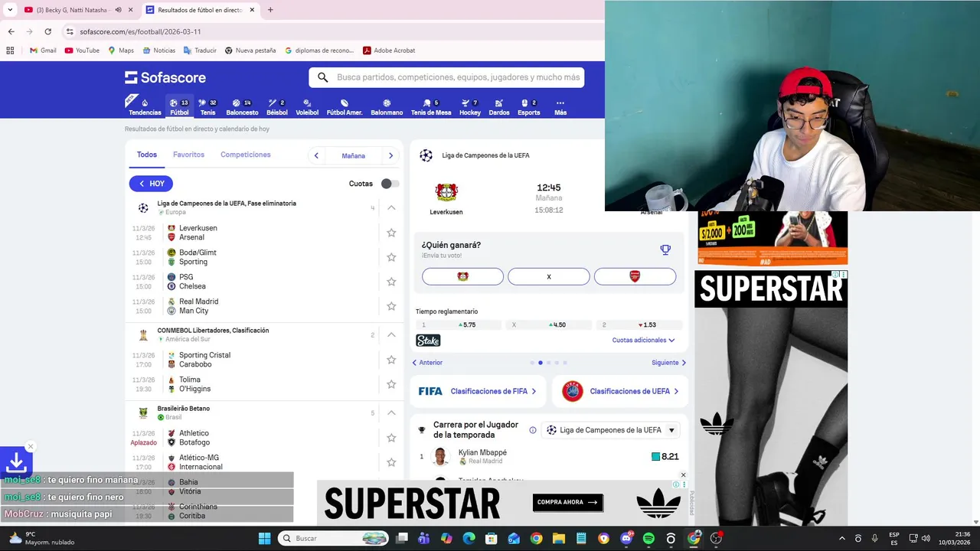The image size is (980, 551).
Task: Open the Hockey sport section
Action: click(470, 106)
